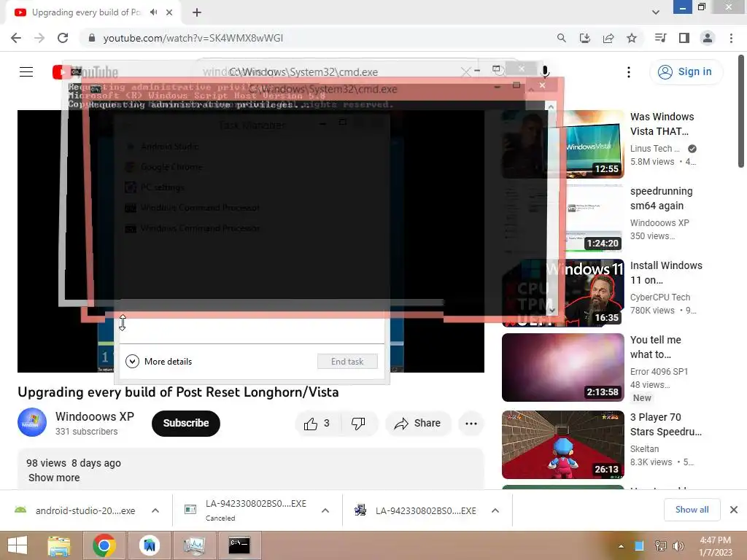
Task: Click the YouTube page scrollbar
Action: pos(741,112)
